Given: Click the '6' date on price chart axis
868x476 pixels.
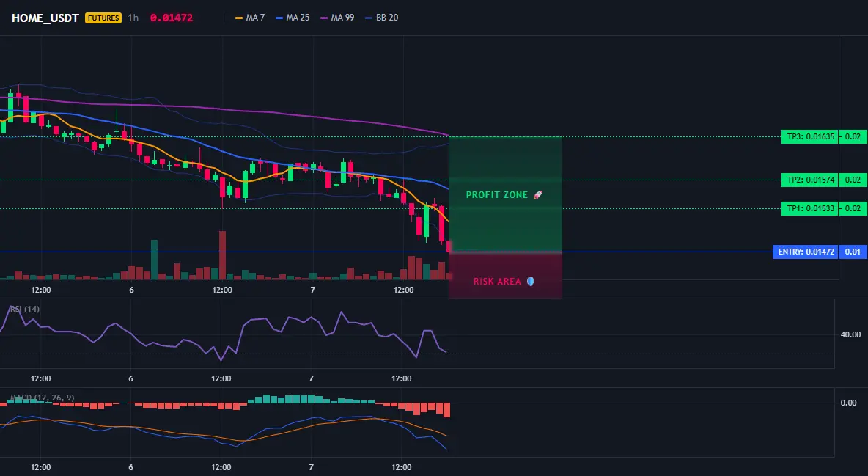Looking at the screenshot, I should pos(131,290).
